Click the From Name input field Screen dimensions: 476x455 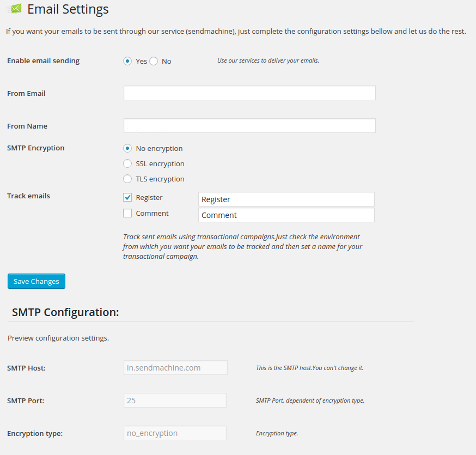(x=249, y=126)
